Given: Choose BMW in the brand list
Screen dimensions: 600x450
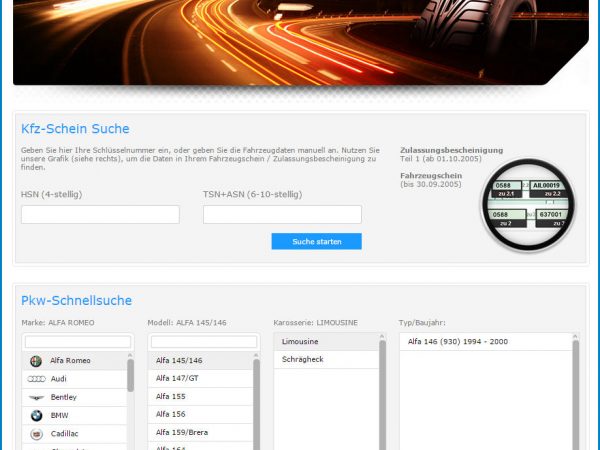Looking at the screenshot, I should click(x=75, y=415).
